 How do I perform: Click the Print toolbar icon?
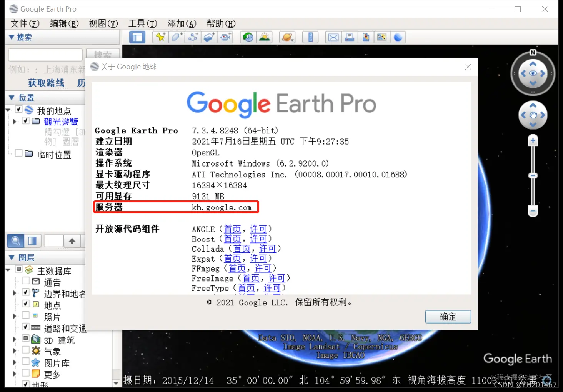pyautogui.click(x=350, y=37)
